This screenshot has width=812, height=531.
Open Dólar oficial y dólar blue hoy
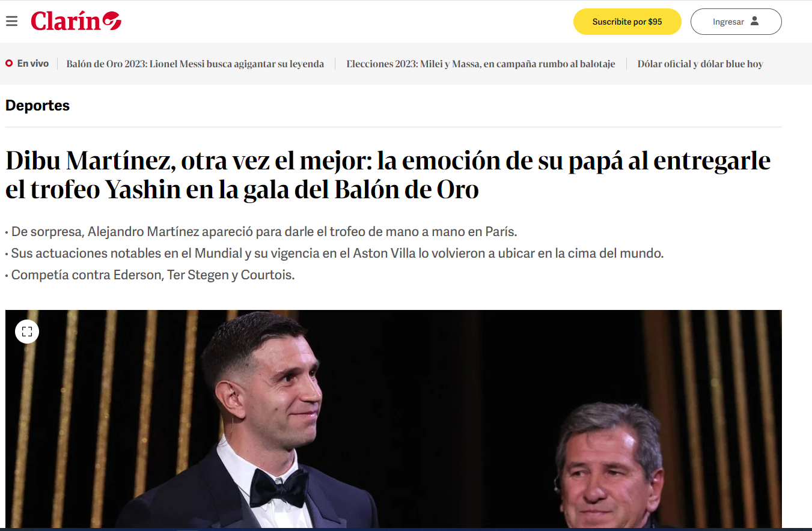click(700, 64)
